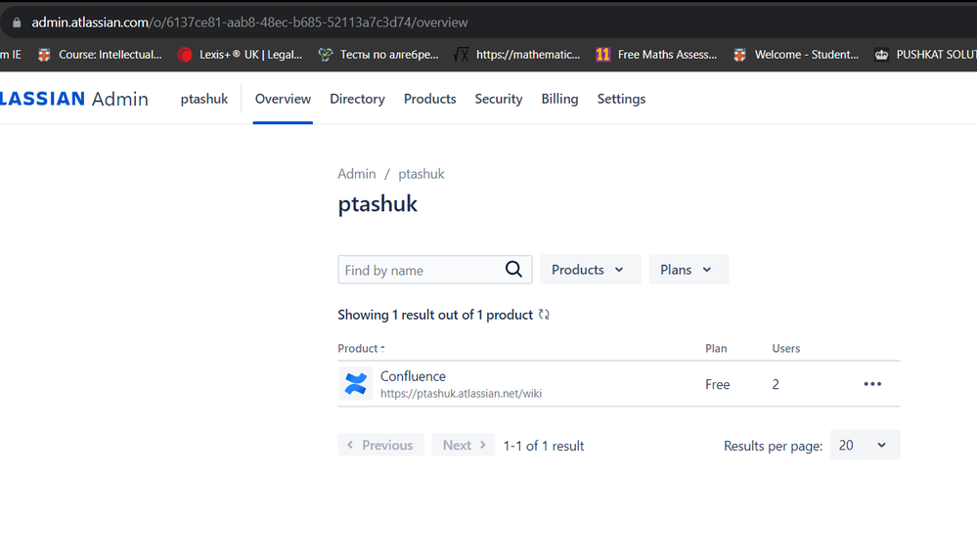Go to the Security tab
This screenshot has width=977, height=560.
[499, 99]
